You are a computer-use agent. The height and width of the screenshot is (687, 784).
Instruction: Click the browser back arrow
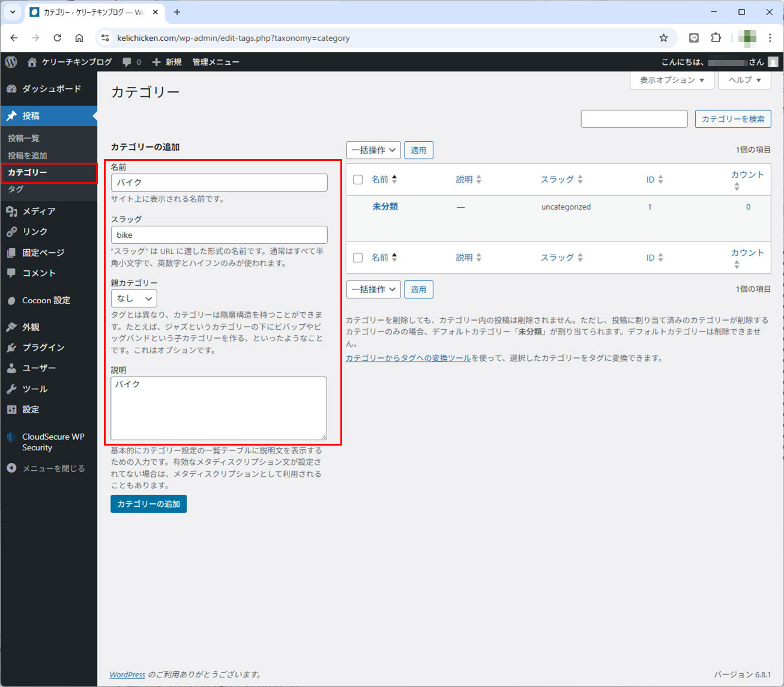tap(14, 38)
